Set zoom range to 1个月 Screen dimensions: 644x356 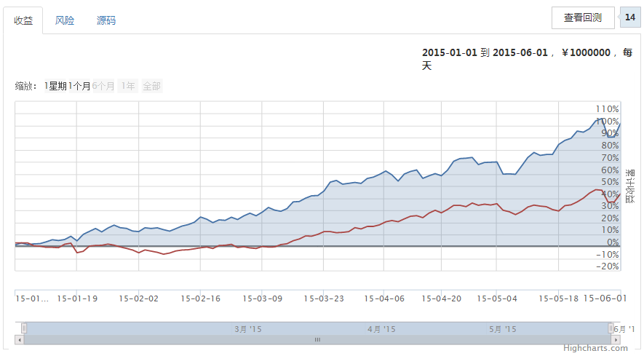79,86
